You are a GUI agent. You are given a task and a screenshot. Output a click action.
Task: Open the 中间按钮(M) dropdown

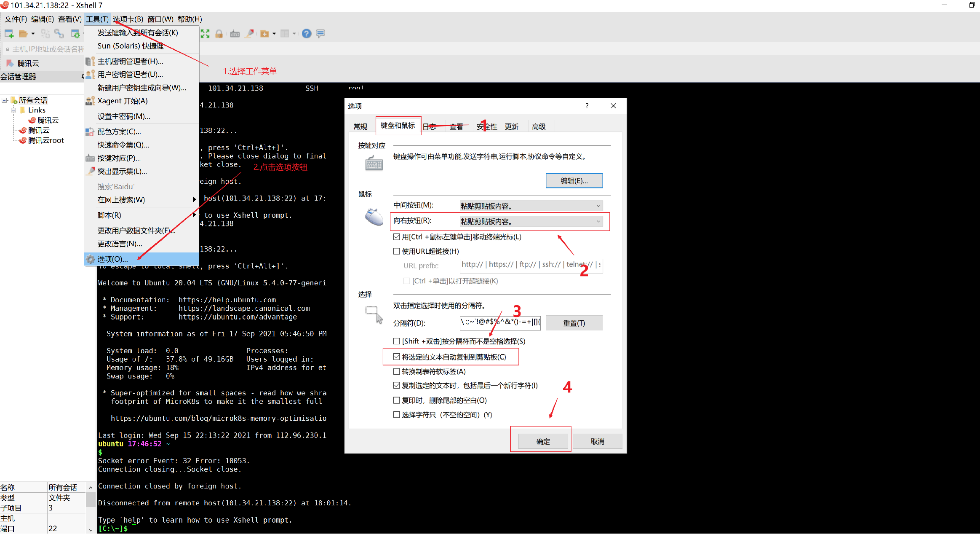click(531, 206)
